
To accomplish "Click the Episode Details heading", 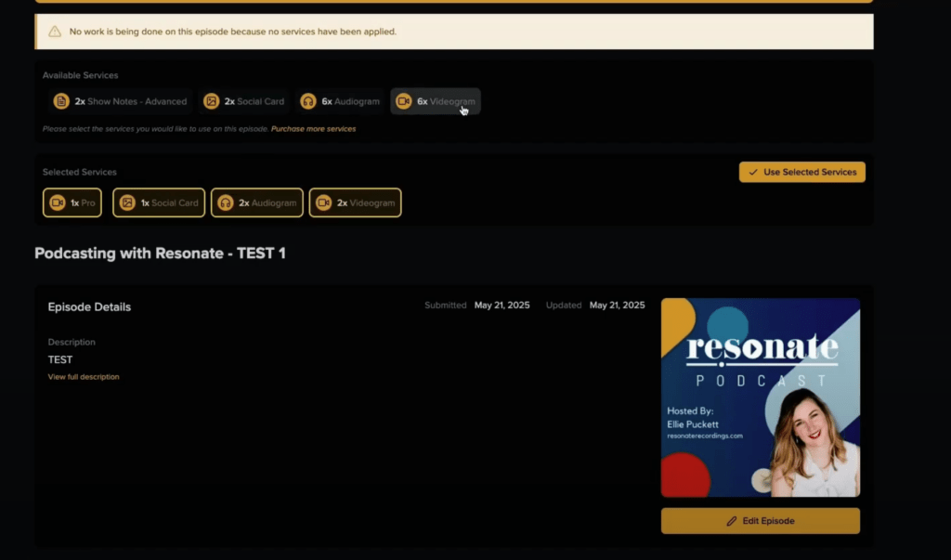I will click(89, 307).
